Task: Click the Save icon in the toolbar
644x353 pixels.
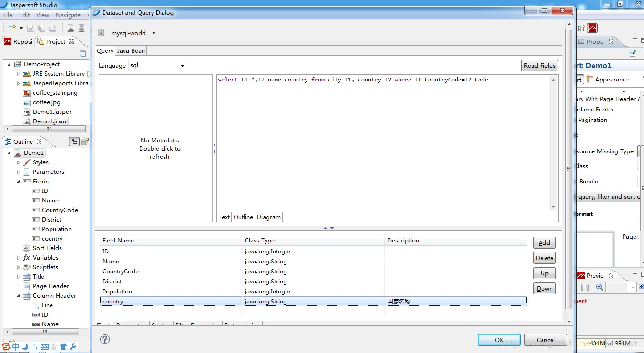Action: (x=31, y=29)
